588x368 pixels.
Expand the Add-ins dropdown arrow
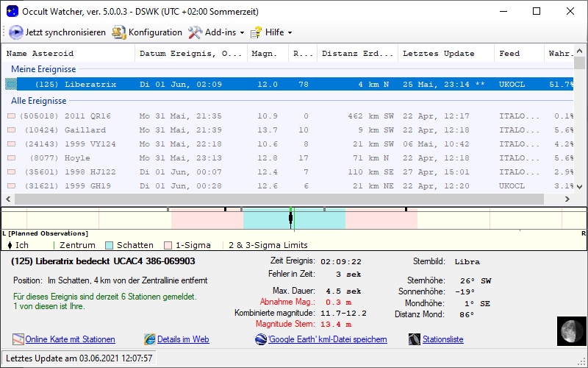[242, 33]
